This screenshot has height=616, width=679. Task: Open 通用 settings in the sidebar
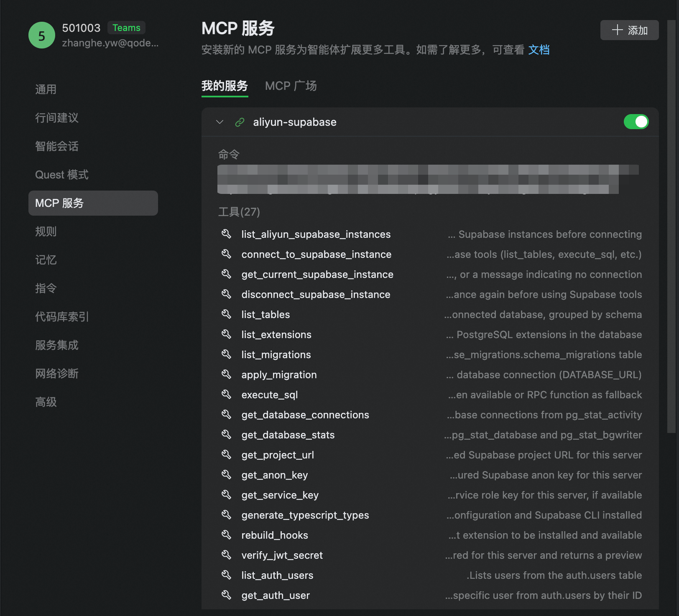93,89
